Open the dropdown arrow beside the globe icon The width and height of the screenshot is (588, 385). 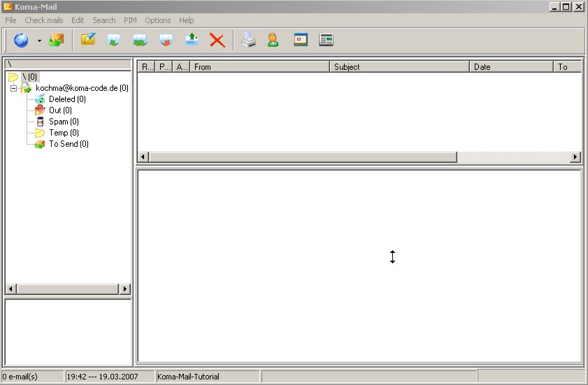[39, 41]
